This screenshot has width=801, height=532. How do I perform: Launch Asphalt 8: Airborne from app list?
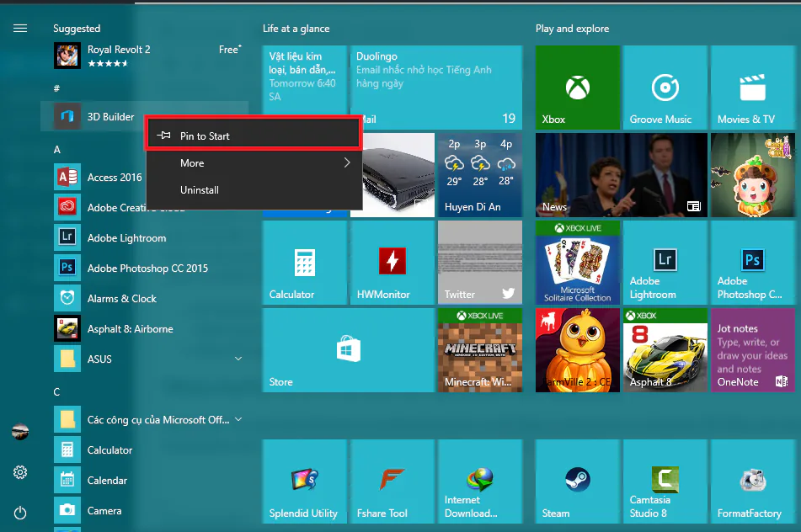click(x=147, y=329)
